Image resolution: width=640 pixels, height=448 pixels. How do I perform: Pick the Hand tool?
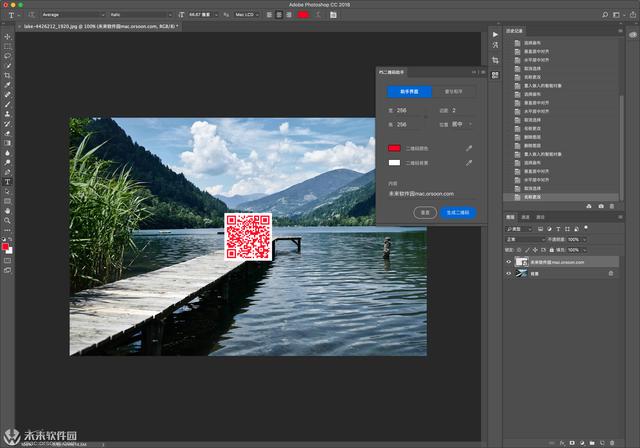point(8,210)
